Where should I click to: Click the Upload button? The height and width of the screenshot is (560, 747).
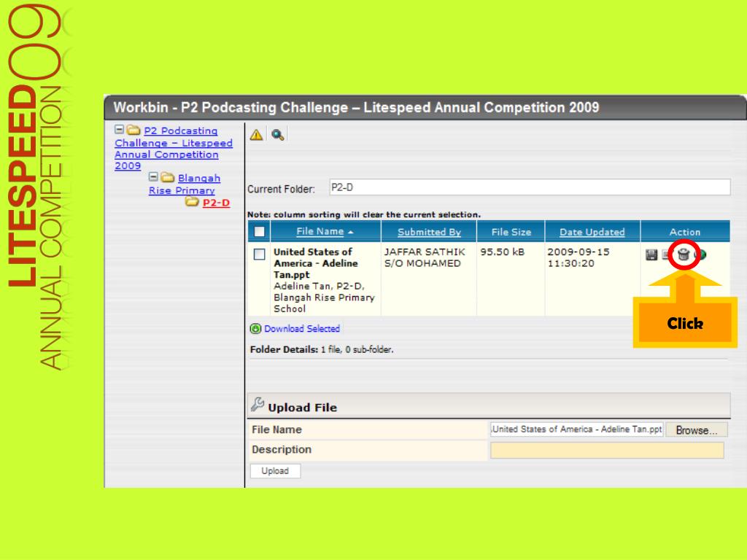[275, 471]
